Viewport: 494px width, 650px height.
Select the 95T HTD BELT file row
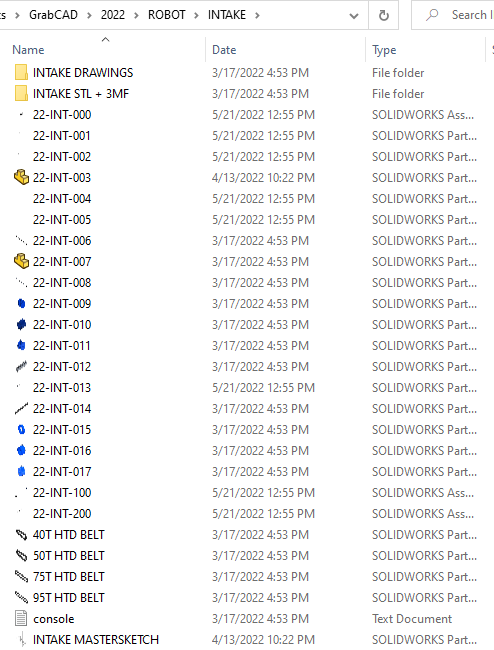[245, 597]
